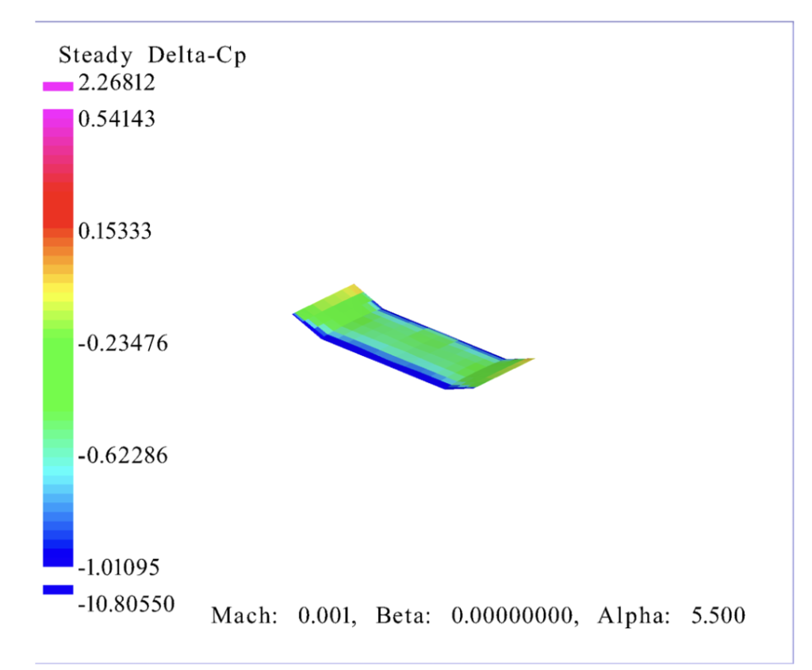Viewport: 812px width, 670px height.
Task: Select the Beta 0.00000000 value text
Action: point(477,616)
